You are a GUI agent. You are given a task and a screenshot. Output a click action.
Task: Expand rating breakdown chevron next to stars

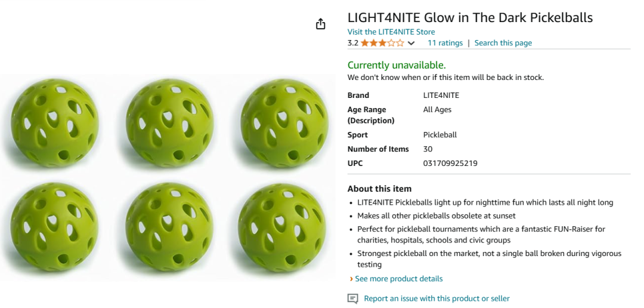point(411,43)
